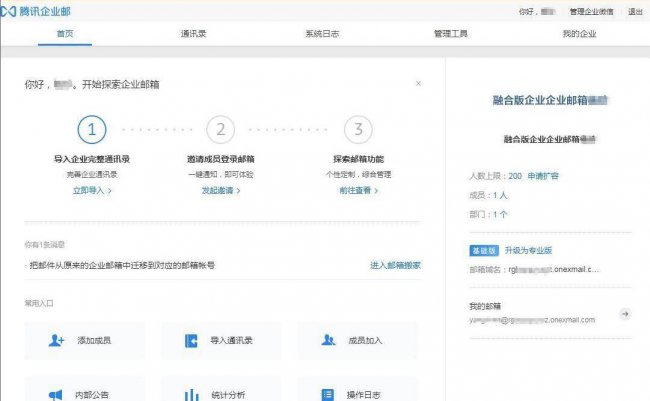Click the 基础版 badge
The height and width of the screenshot is (401, 650).
[484, 250]
